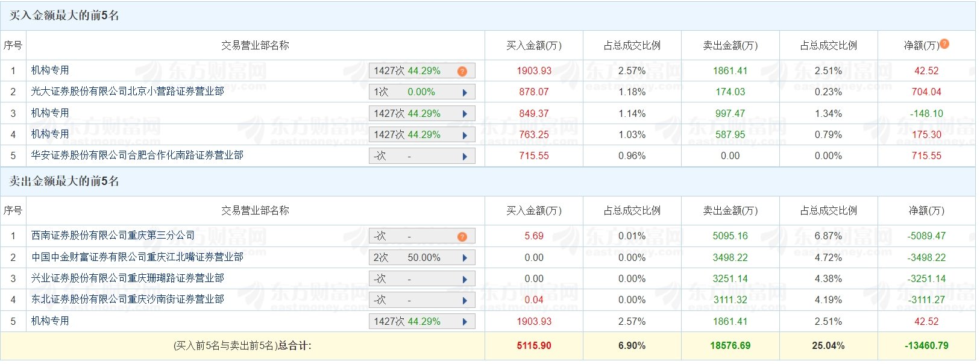Click blue arrow in 东北证券重庆沙南街 row
Viewport: 980px width, 364px height.
click(465, 301)
